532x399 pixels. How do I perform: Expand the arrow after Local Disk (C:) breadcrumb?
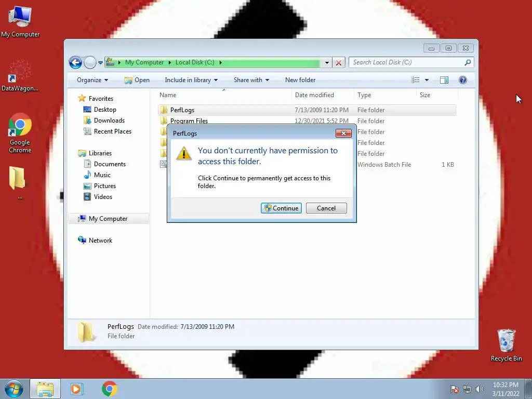pyautogui.click(x=220, y=62)
